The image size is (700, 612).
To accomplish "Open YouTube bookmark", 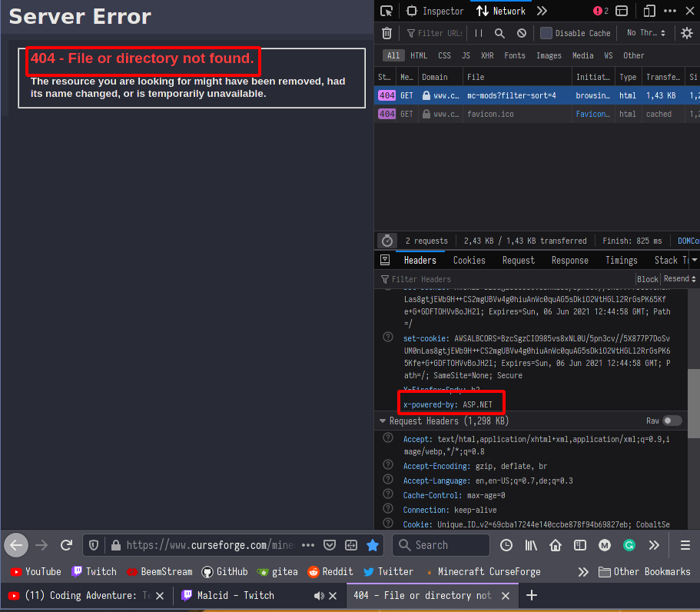I will coord(35,572).
